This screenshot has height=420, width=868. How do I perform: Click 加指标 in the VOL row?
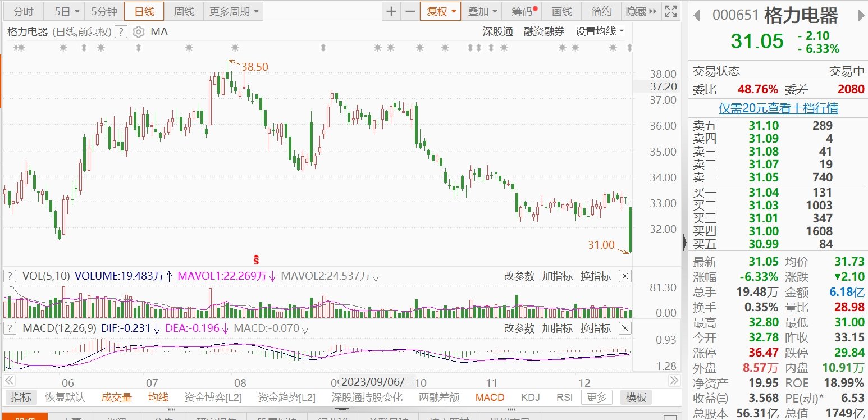pyautogui.click(x=558, y=276)
